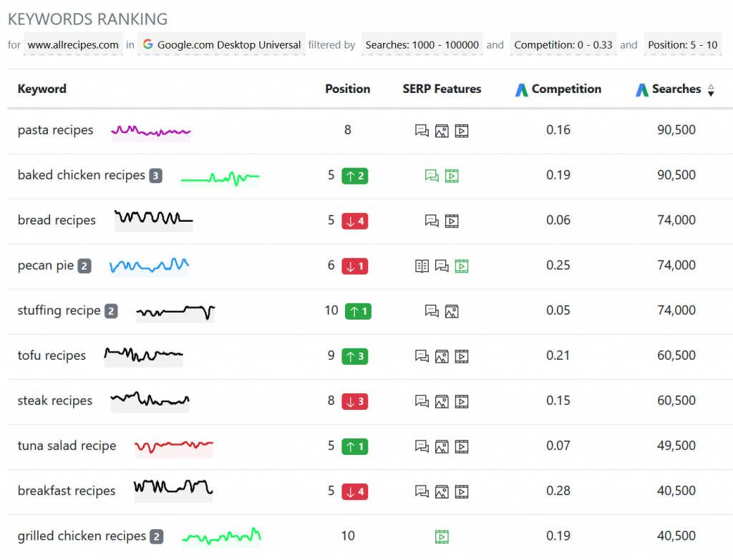This screenshot has height=560, width=733.
Task: Open the pasta recipes keyword
Action: point(56,130)
